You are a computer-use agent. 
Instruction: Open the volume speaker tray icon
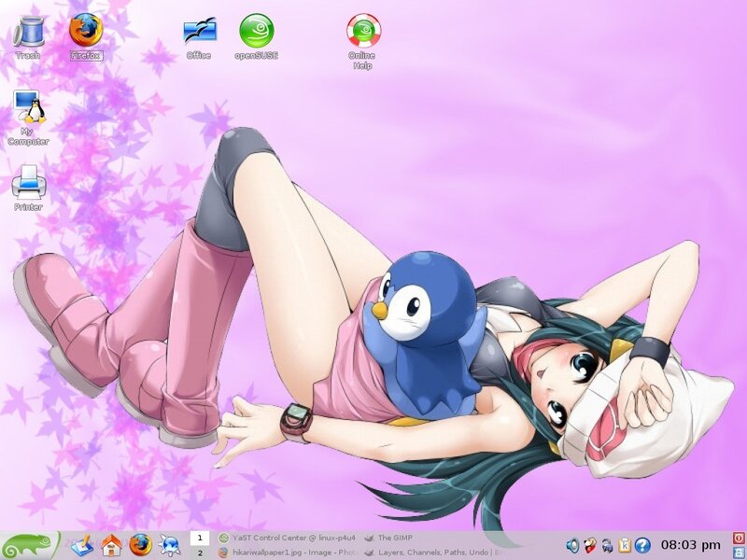[572, 545]
